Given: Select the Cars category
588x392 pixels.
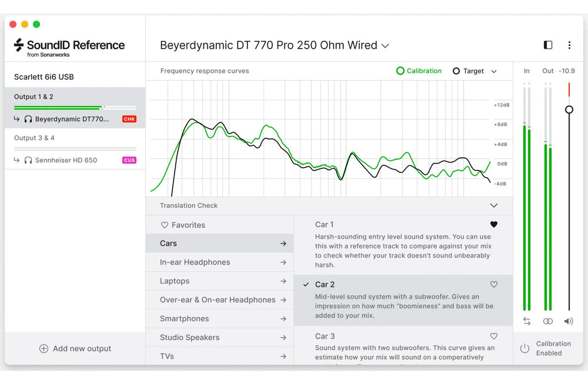Looking at the screenshot, I should click(x=220, y=243).
